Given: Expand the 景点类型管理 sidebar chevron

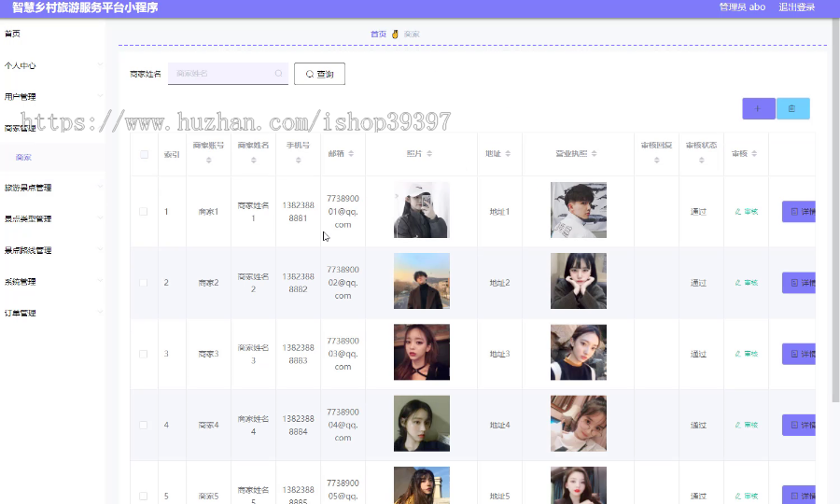Looking at the screenshot, I should pos(100,218).
